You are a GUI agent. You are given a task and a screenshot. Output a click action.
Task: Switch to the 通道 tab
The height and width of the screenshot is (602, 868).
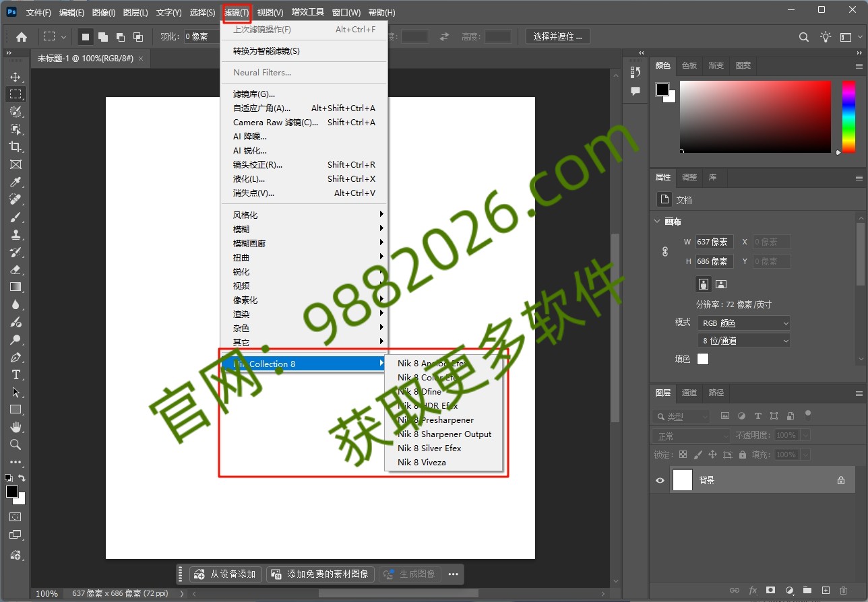click(689, 393)
